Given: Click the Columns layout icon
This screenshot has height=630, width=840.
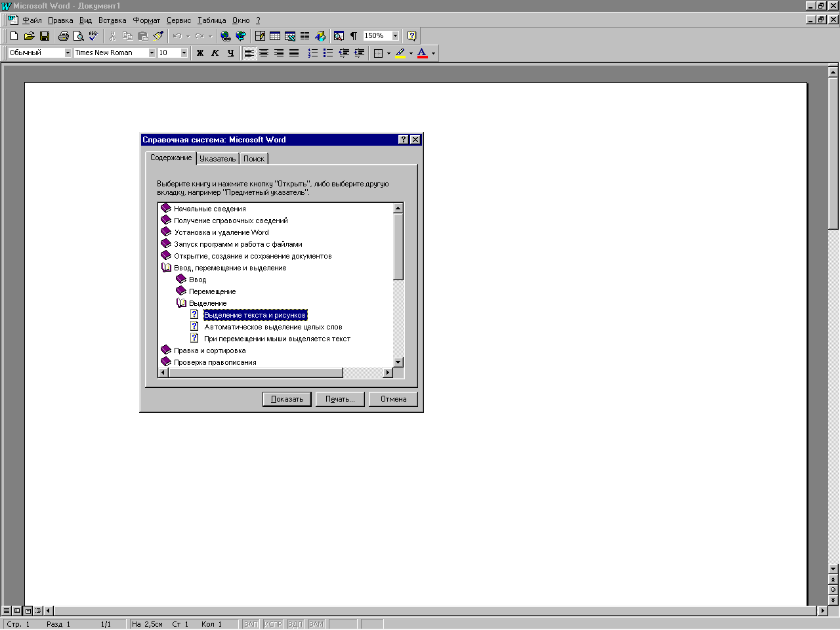Looking at the screenshot, I should 305,36.
